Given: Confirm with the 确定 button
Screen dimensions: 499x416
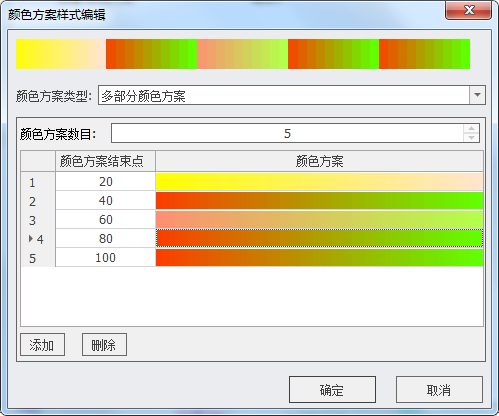Looking at the screenshot, I should [x=332, y=390].
